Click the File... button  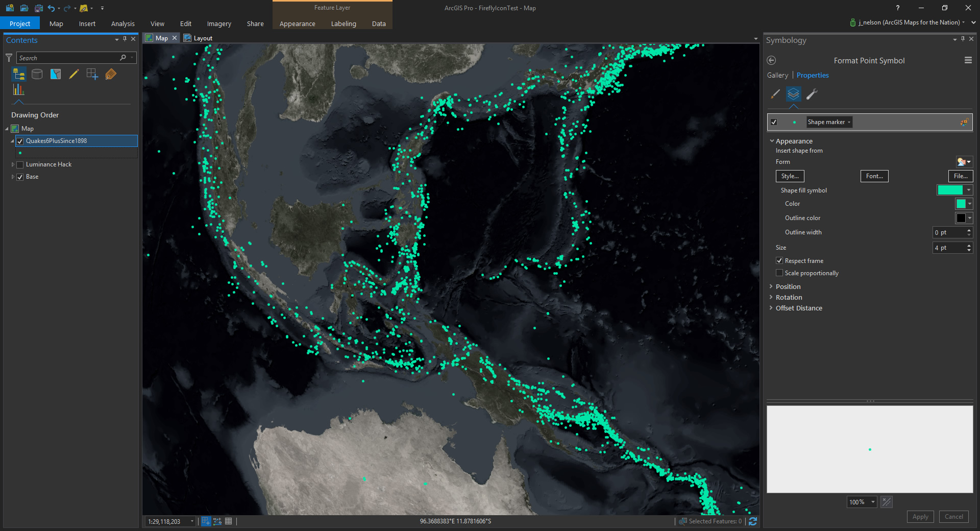pyautogui.click(x=961, y=176)
